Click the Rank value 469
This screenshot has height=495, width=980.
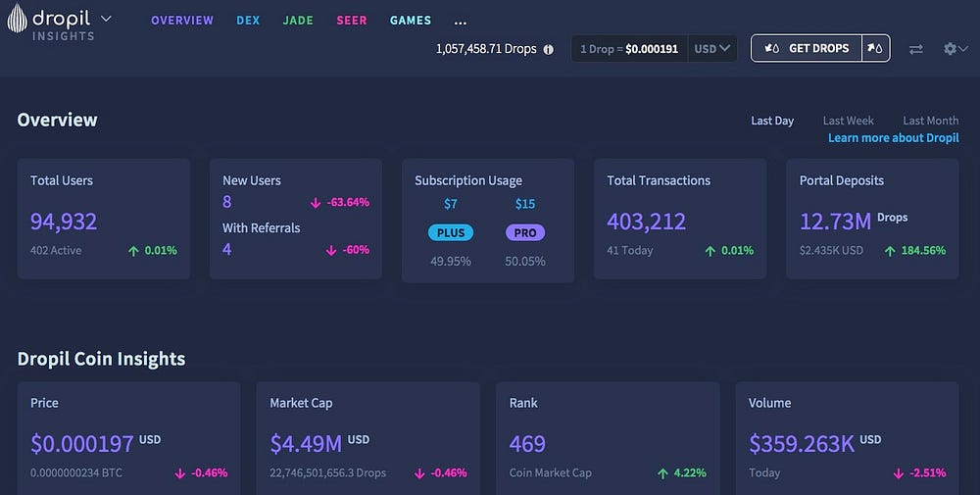click(x=527, y=444)
